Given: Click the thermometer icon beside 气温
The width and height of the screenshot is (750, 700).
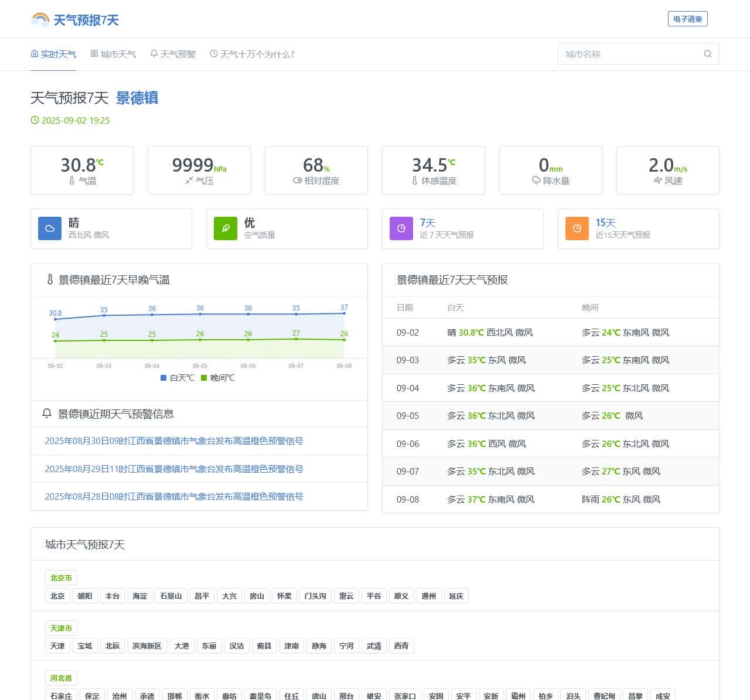Looking at the screenshot, I should 72,181.
